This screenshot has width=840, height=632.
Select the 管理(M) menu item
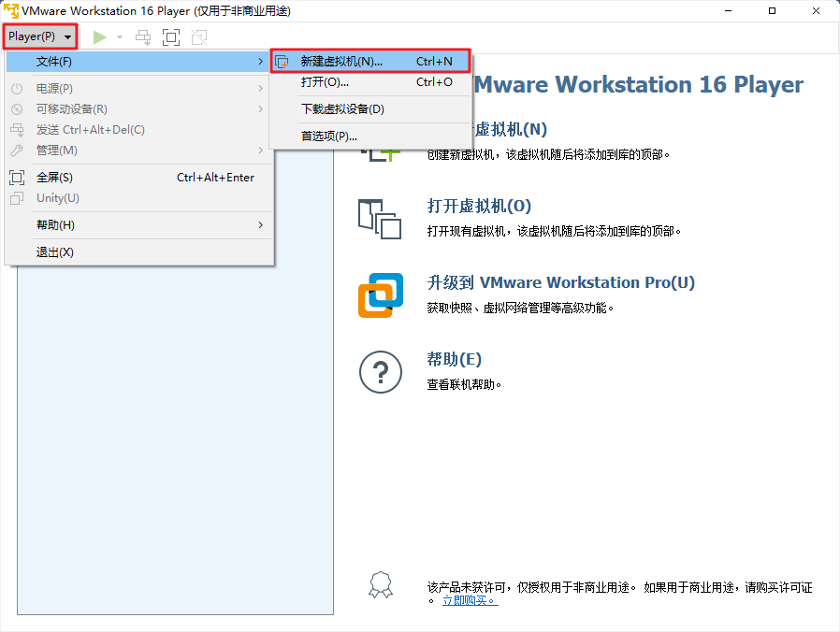point(138,151)
